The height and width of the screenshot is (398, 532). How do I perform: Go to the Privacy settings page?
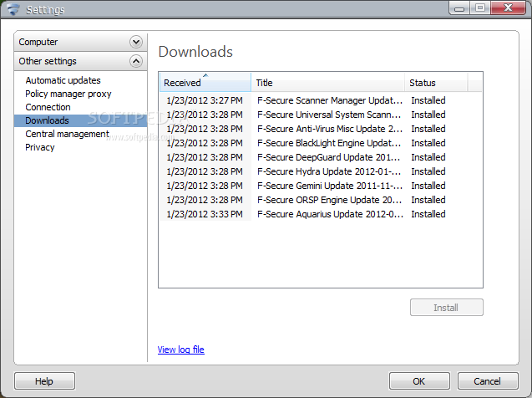point(40,147)
